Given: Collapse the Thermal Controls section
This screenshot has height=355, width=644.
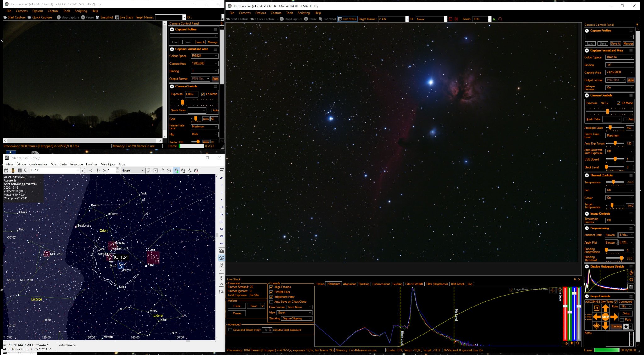Looking at the screenshot, I should click(587, 175).
